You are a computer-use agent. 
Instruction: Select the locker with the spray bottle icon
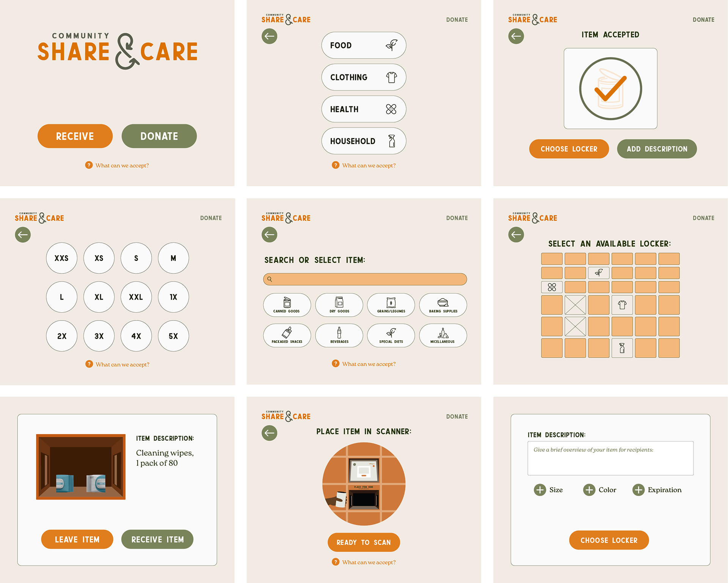(x=622, y=348)
